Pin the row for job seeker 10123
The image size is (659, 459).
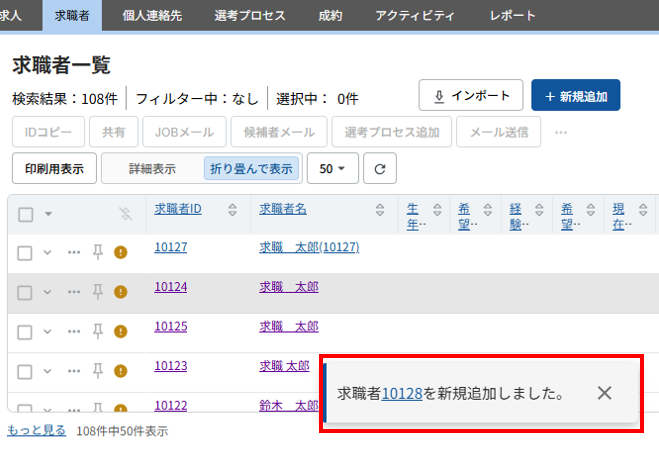pyautogui.click(x=98, y=371)
